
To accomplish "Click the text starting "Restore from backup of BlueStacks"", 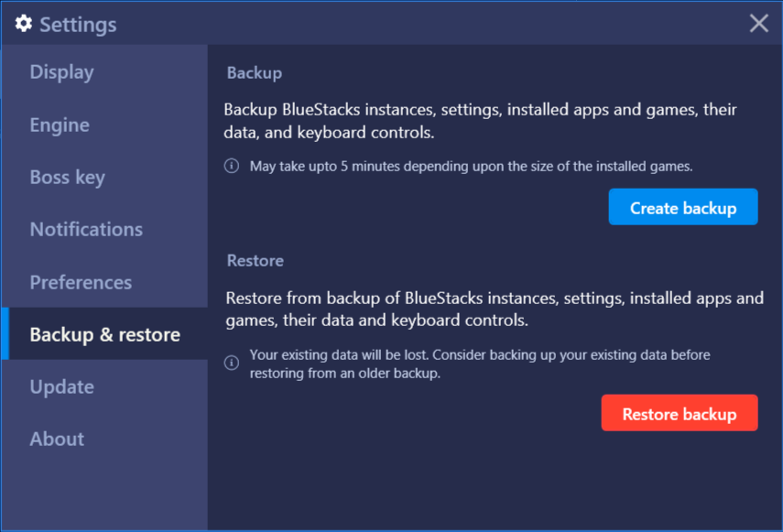I will (495, 309).
